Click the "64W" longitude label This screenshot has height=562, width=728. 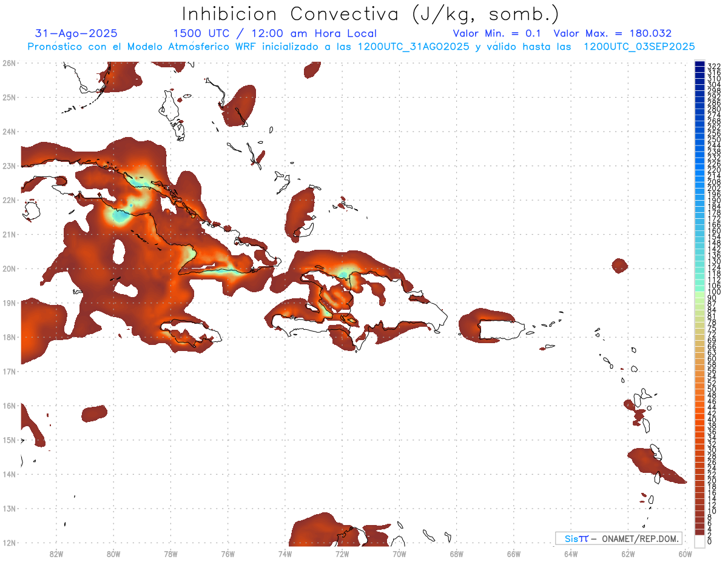571,553
